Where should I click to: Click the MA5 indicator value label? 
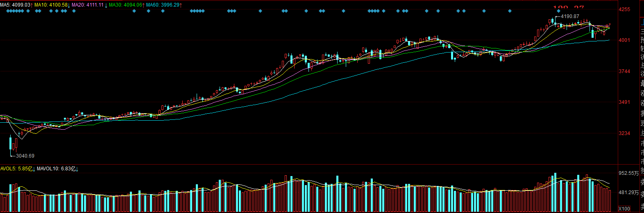(16, 5)
